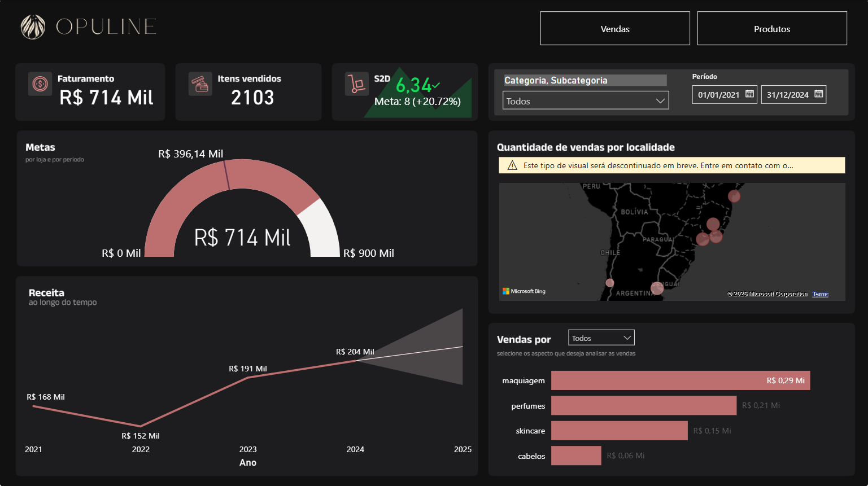Click the R$ 152 Mil data label
Screen dimensions: 868x486
pyautogui.click(x=141, y=436)
